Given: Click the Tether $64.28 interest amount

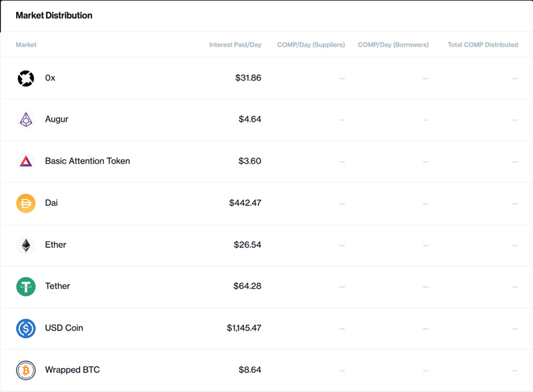Looking at the screenshot, I should coord(247,286).
